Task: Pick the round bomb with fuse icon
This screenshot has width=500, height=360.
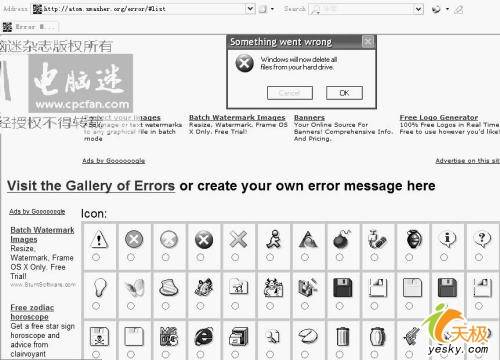Action: pyautogui.click(x=342, y=238)
